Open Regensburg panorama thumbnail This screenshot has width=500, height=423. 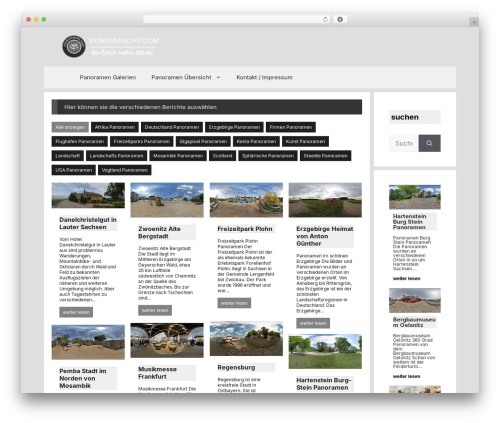pos(246,339)
